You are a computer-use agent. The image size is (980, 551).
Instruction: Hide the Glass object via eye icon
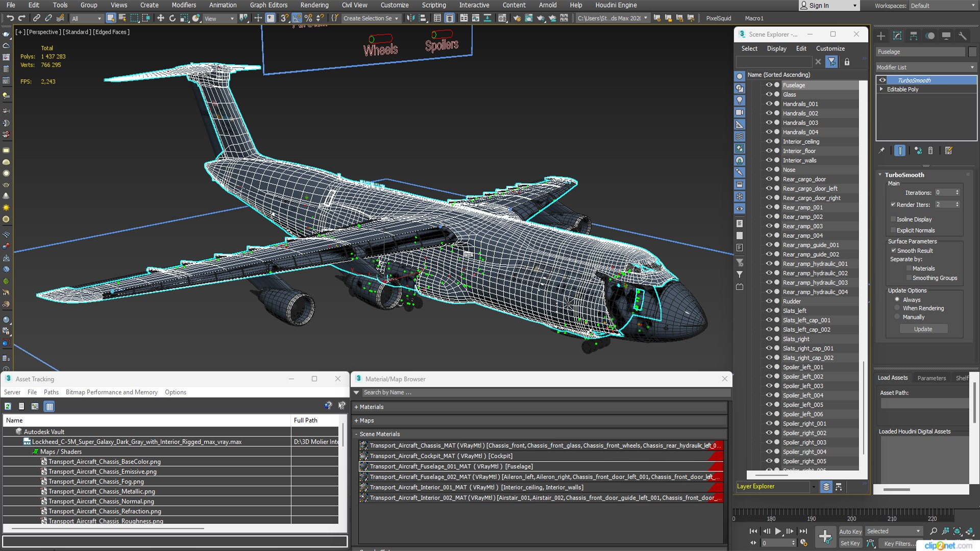pyautogui.click(x=769, y=94)
